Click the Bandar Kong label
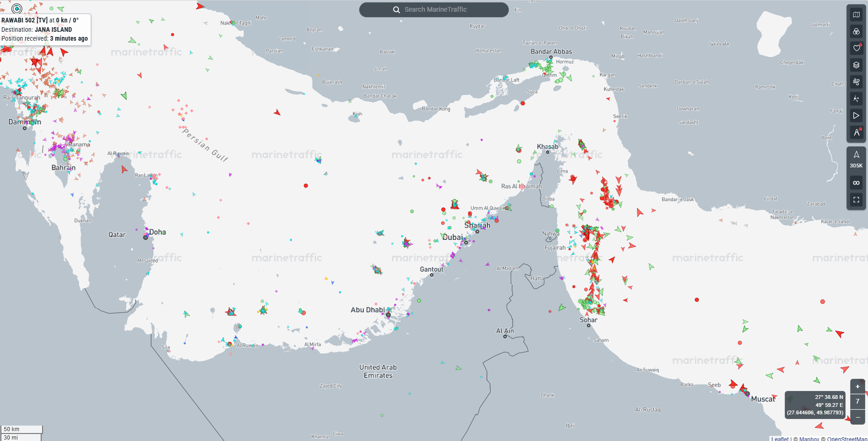This screenshot has height=441, width=868. click(x=436, y=109)
